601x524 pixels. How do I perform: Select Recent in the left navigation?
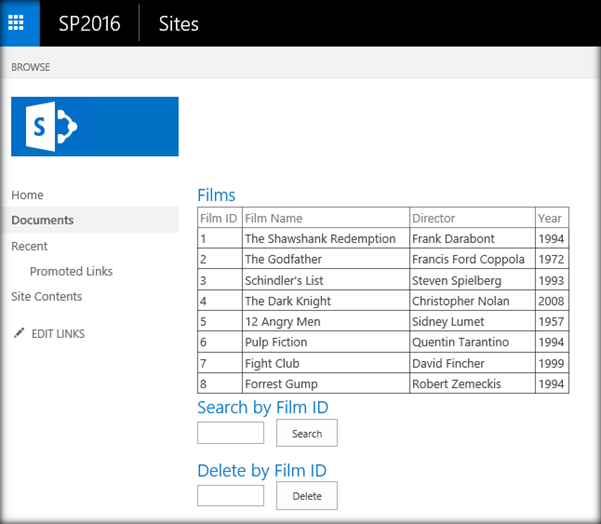coord(30,246)
